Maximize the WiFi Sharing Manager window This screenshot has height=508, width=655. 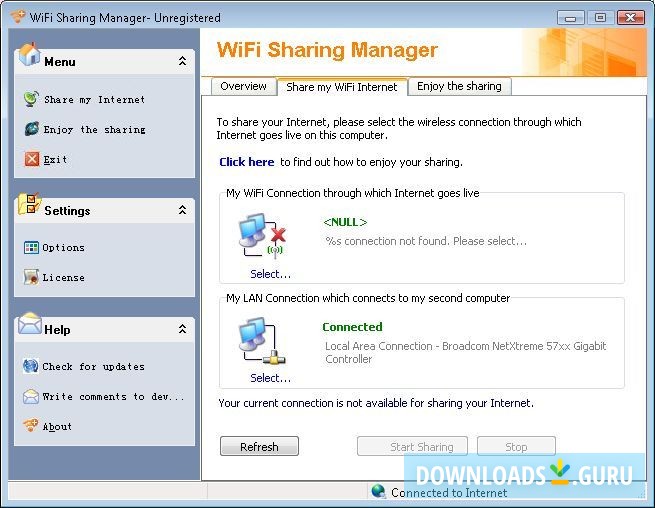600,18
